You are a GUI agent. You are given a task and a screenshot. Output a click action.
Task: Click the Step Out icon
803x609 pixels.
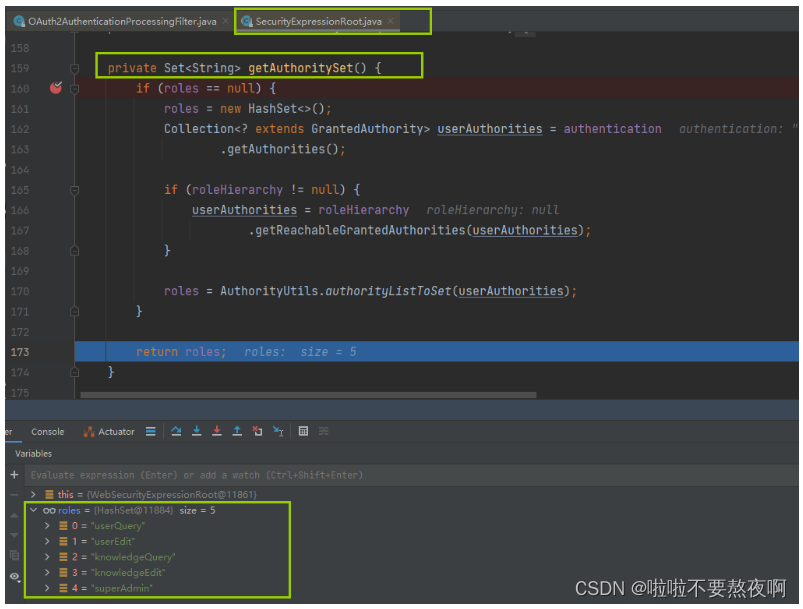[x=237, y=431]
